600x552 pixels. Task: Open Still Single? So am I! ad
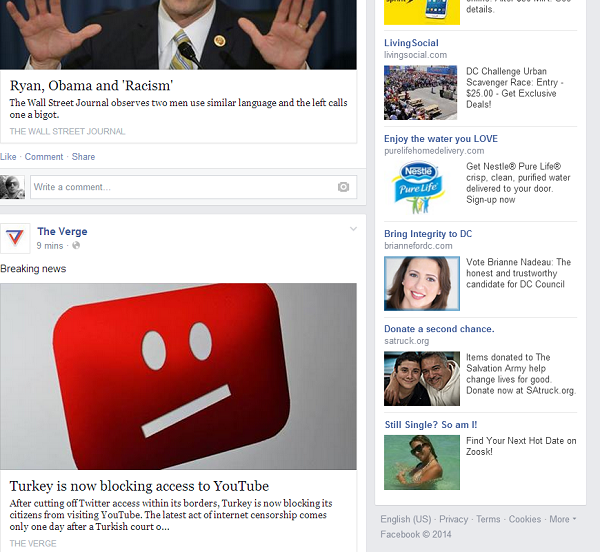(431, 425)
